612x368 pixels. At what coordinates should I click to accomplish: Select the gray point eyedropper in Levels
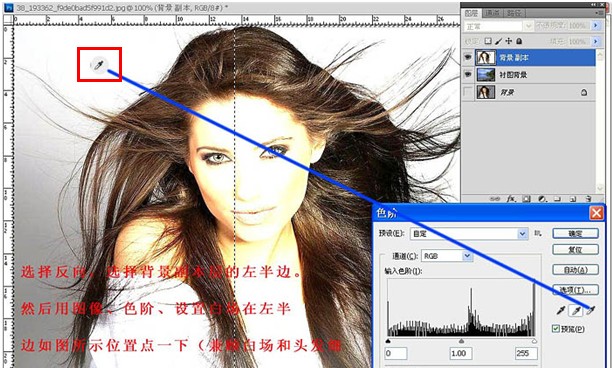(576, 311)
